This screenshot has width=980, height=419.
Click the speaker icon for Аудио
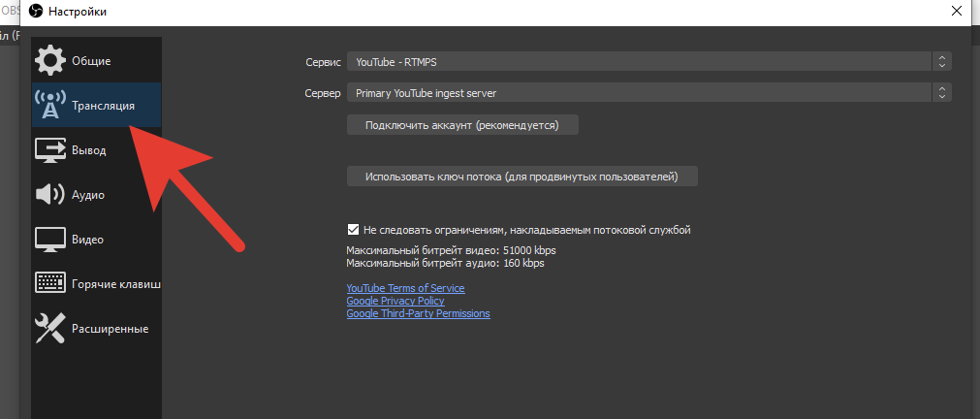pyautogui.click(x=50, y=195)
